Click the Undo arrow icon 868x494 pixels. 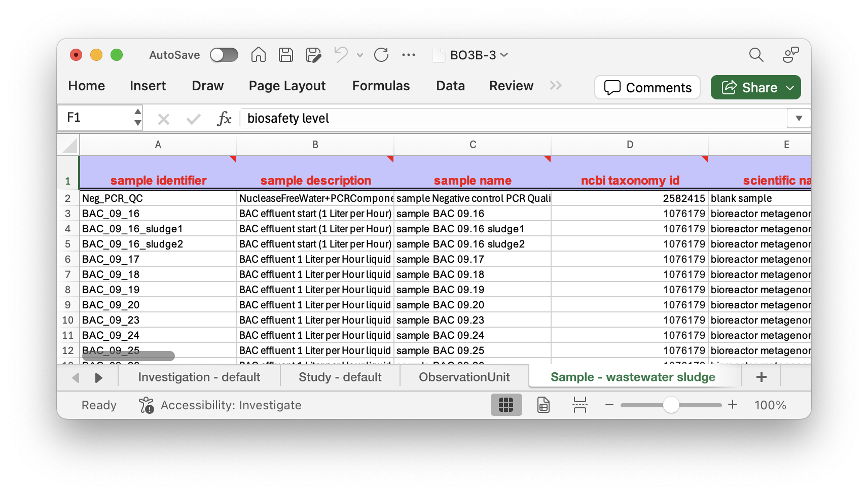(341, 55)
